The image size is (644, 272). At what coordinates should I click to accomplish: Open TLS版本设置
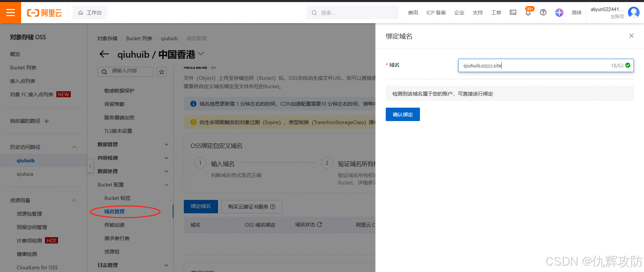tap(118, 131)
